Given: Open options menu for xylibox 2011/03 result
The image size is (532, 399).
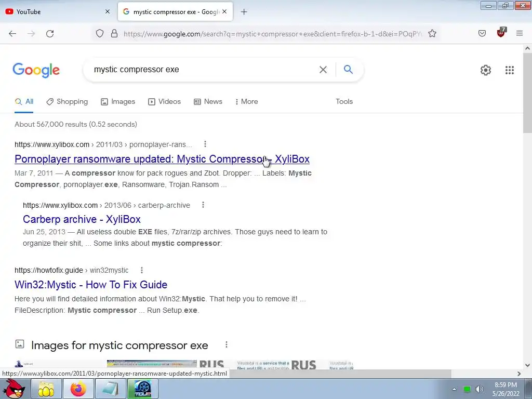Looking at the screenshot, I should click(x=205, y=144).
